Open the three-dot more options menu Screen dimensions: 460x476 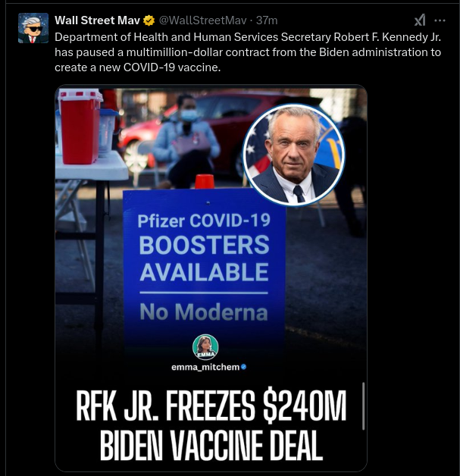[x=440, y=20]
